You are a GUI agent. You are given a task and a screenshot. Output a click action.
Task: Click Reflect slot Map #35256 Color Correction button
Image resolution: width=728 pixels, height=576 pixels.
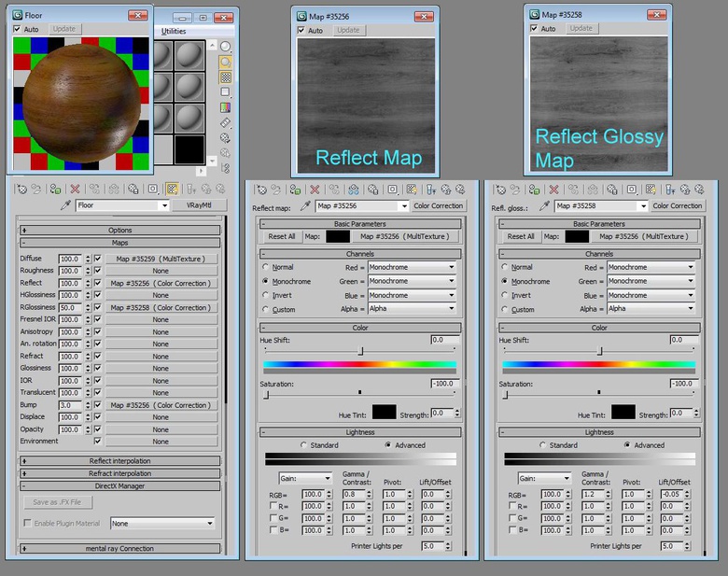click(x=161, y=283)
